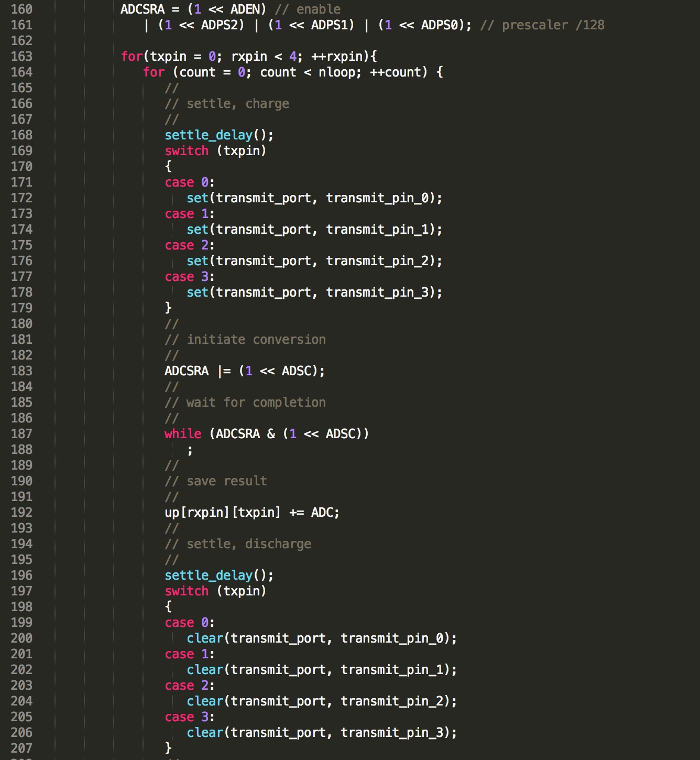
Task: Click 'ADEN' on line 160
Action: 245,9
